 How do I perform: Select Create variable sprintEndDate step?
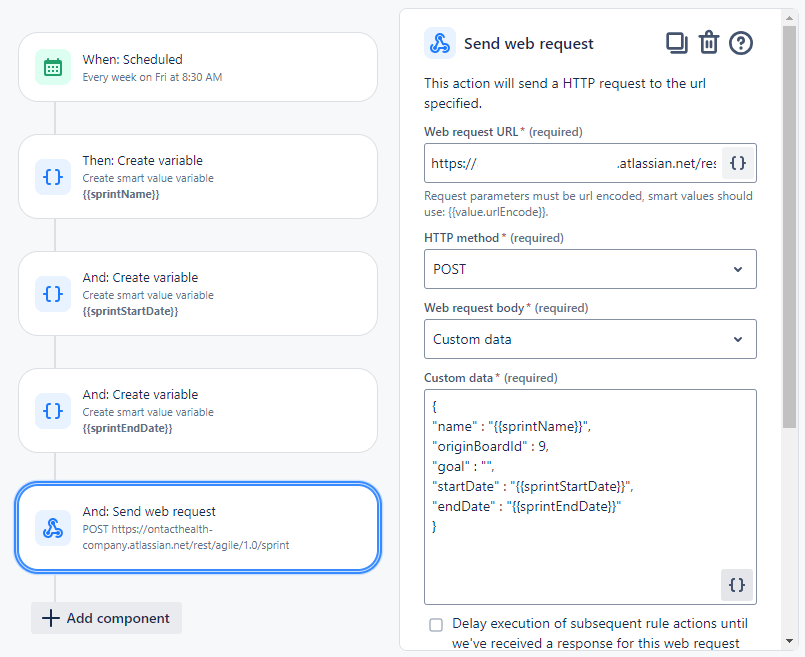(x=198, y=411)
